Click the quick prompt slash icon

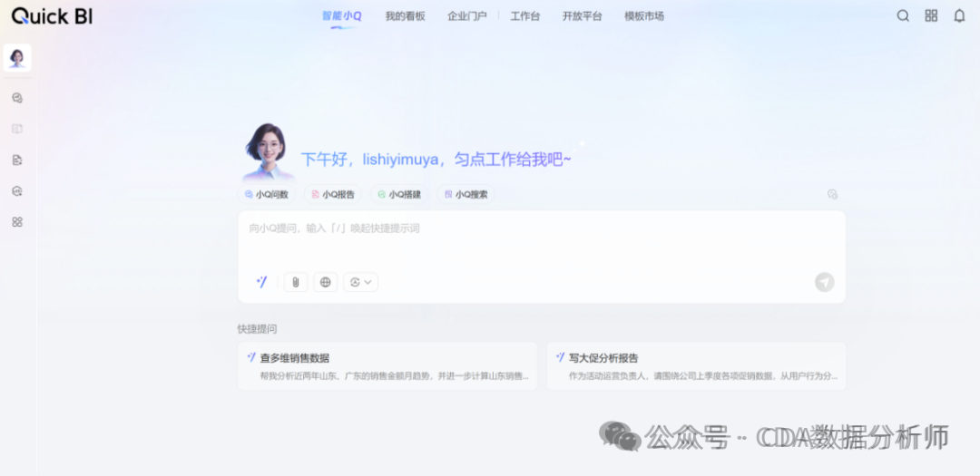(262, 282)
